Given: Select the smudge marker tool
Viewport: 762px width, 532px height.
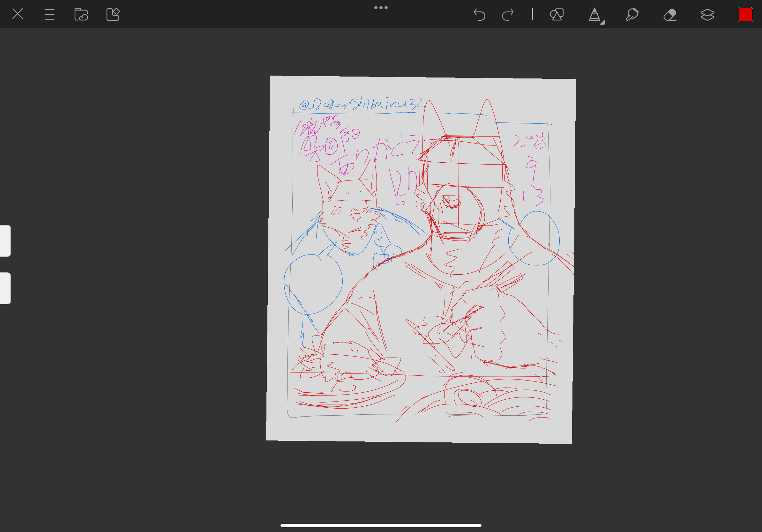Looking at the screenshot, I should (x=632, y=15).
